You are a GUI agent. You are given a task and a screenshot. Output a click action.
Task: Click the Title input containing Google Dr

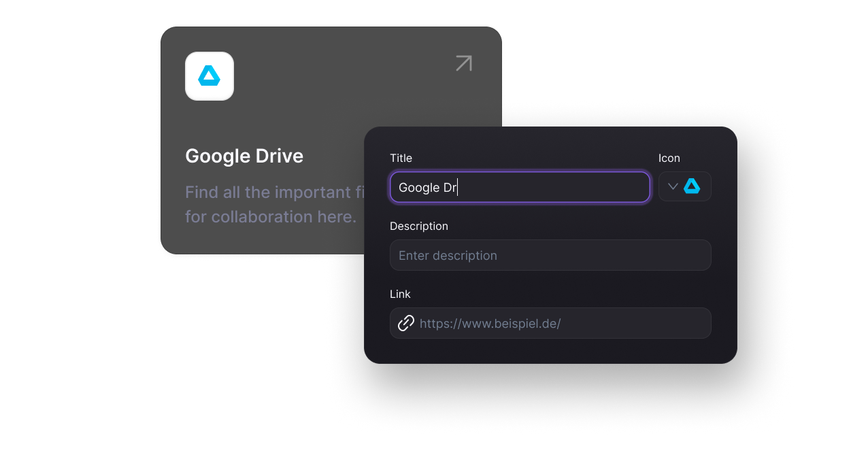pyautogui.click(x=520, y=187)
